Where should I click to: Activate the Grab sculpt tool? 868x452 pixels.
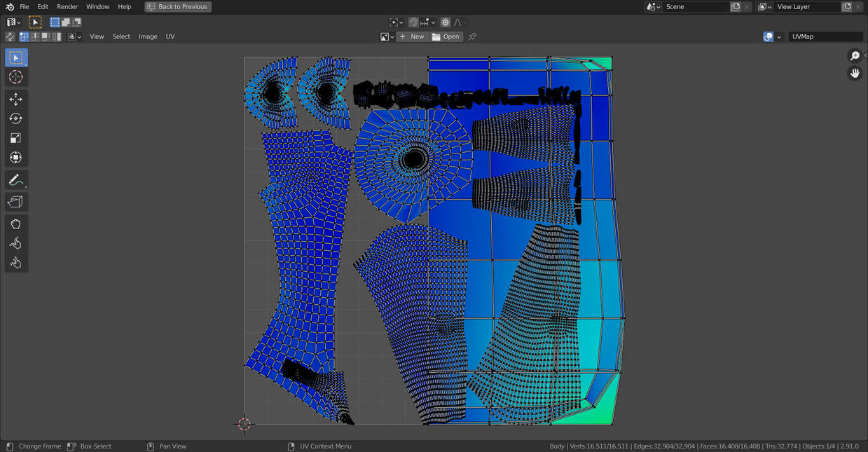16,224
